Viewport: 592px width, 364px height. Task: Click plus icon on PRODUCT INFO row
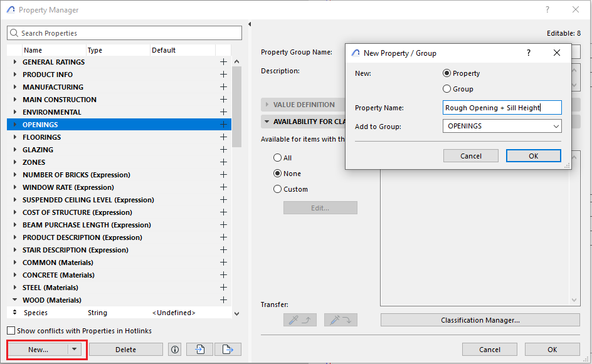click(223, 75)
